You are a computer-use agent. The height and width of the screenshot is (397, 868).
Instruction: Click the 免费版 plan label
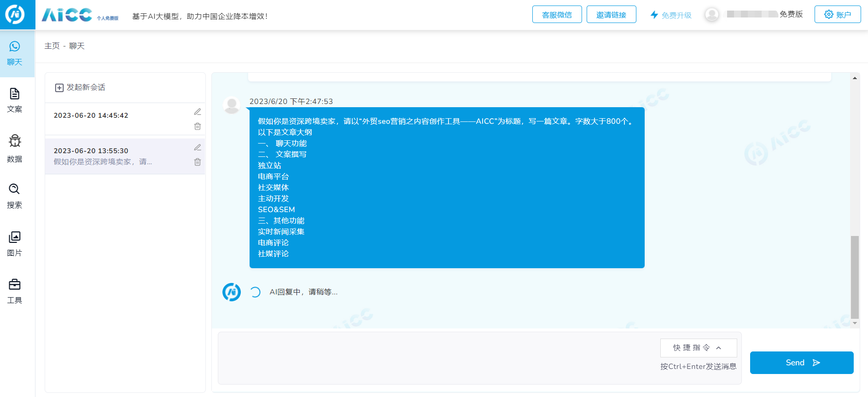(791, 14)
